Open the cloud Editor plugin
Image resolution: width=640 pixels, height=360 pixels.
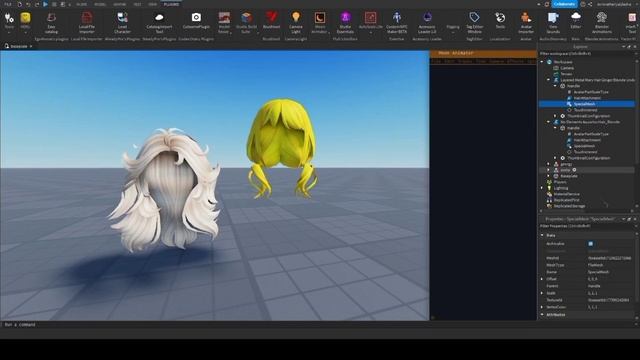tap(576, 20)
